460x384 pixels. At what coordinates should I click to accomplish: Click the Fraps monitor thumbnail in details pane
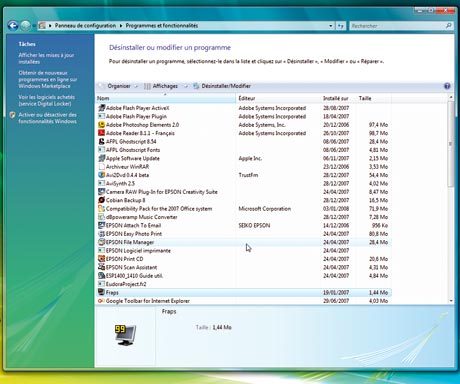[x=125, y=335]
